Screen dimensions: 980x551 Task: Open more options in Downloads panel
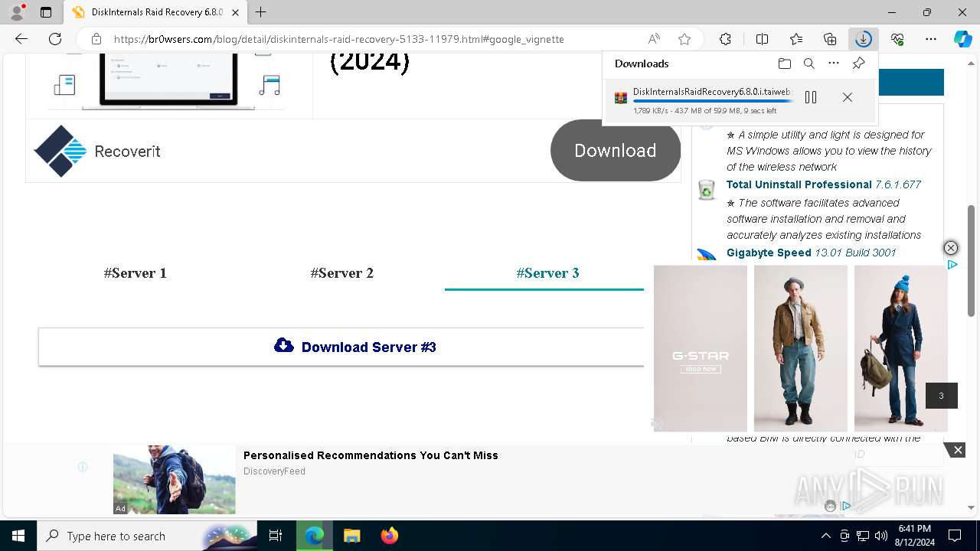[834, 64]
